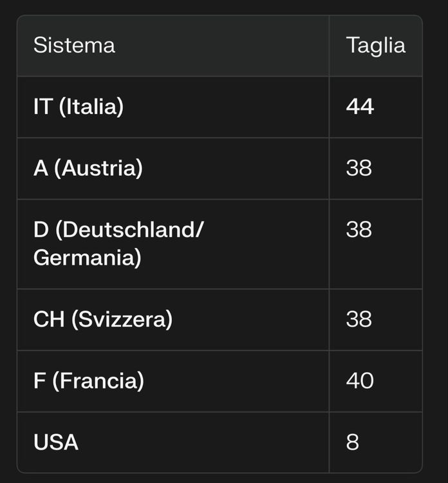Click the size value 44
448x483 pixels.
point(360,106)
